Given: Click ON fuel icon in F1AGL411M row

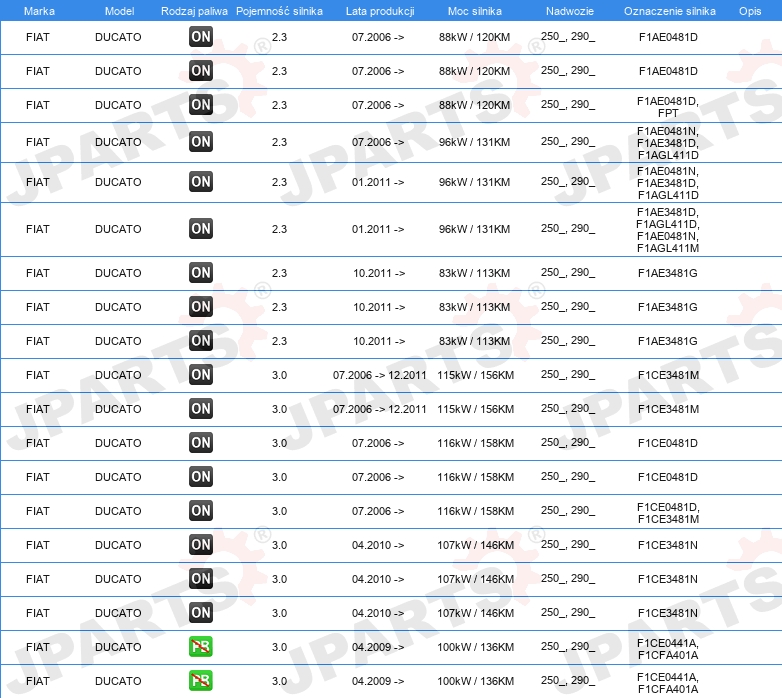Looking at the screenshot, I should click(x=201, y=229).
